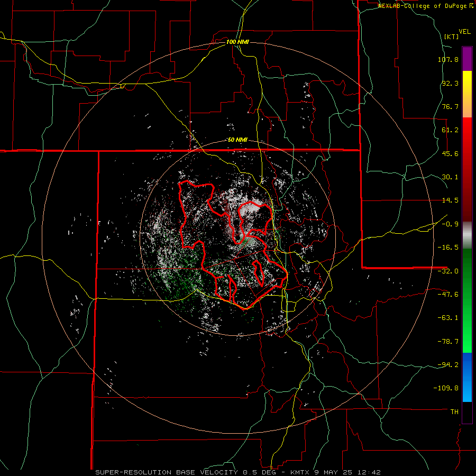Click the [KT] units label
This screenshot has width=476, height=476.
click(452, 36)
